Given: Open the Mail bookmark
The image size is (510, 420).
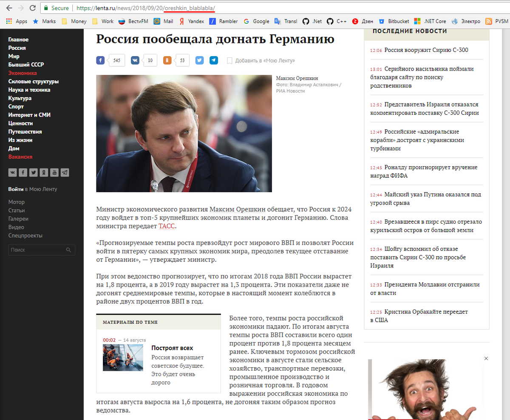Looking at the screenshot, I should (164, 21).
